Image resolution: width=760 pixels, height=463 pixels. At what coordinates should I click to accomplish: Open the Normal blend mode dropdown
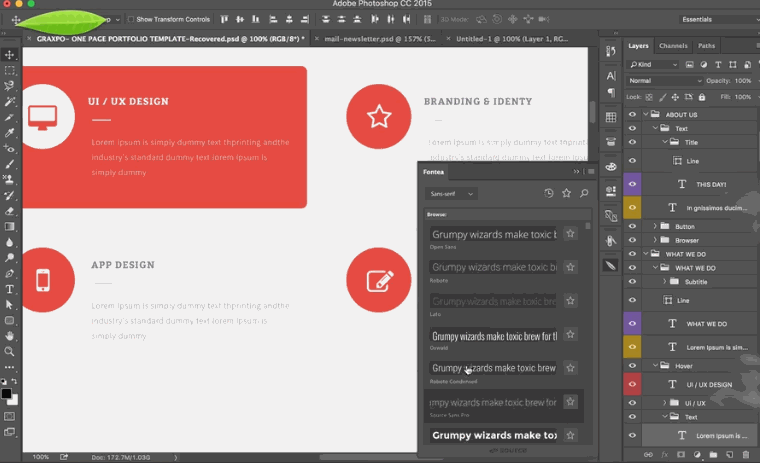[x=664, y=80]
